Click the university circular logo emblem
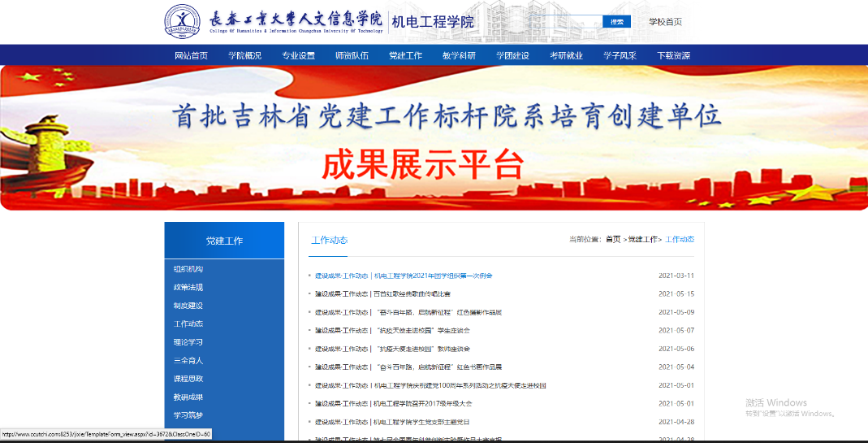 (183, 22)
